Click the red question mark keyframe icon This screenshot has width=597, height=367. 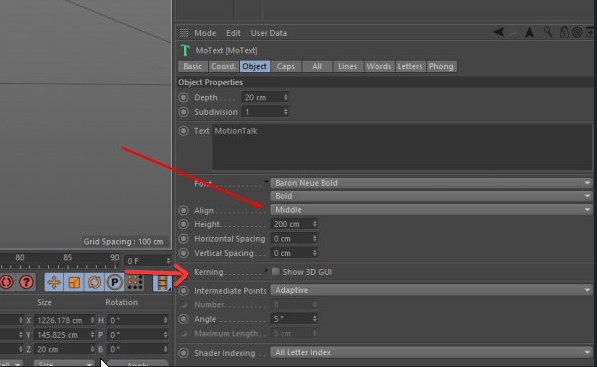(x=26, y=282)
